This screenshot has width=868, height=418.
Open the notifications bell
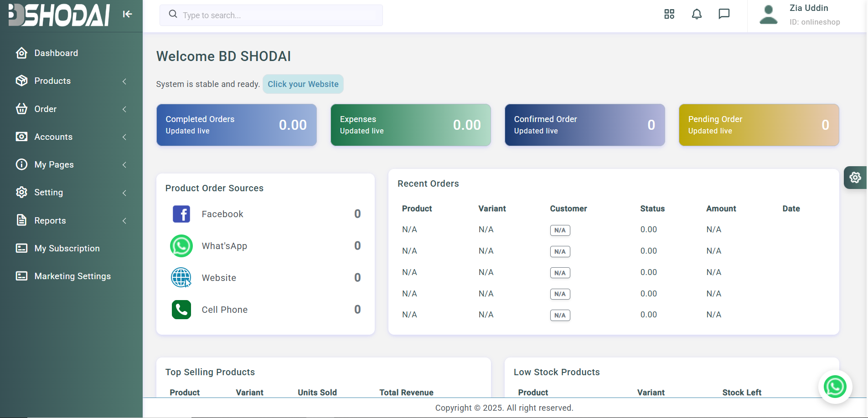(x=697, y=14)
